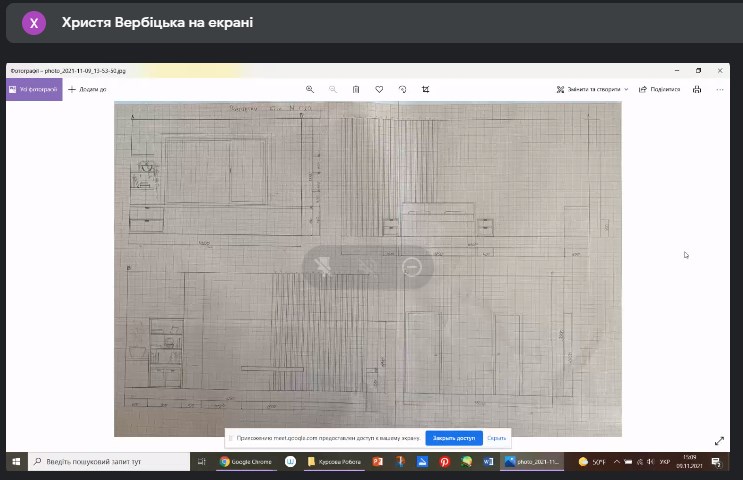
Task: Delete the photo with the trash icon
Action: (356, 89)
